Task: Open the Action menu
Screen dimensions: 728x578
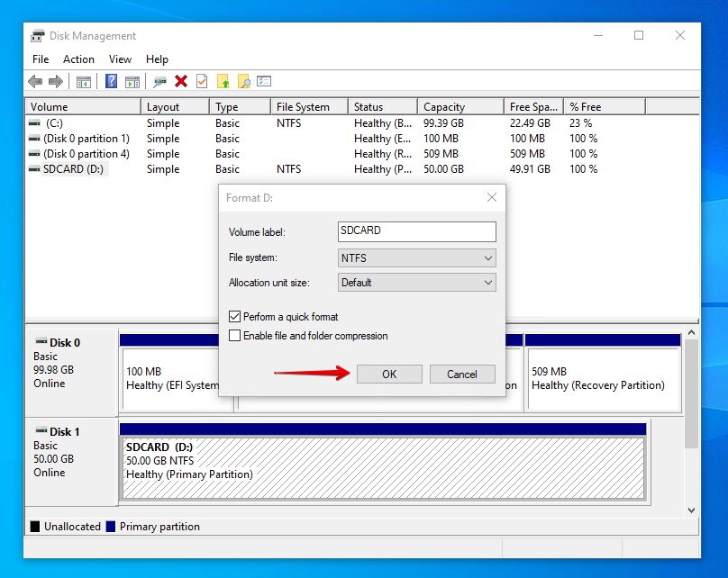Action: point(78,59)
